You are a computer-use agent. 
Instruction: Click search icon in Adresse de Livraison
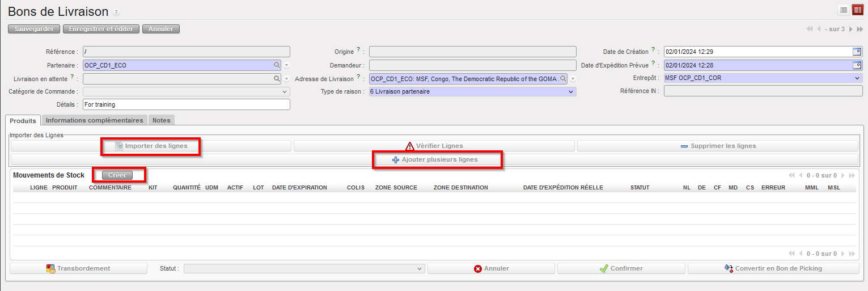click(563, 79)
